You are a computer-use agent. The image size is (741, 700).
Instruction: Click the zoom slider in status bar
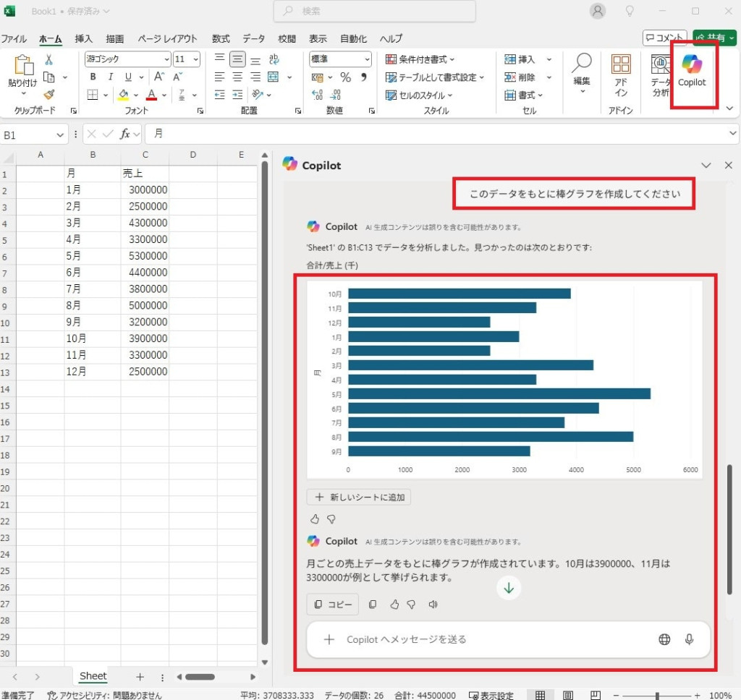[657, 696]
